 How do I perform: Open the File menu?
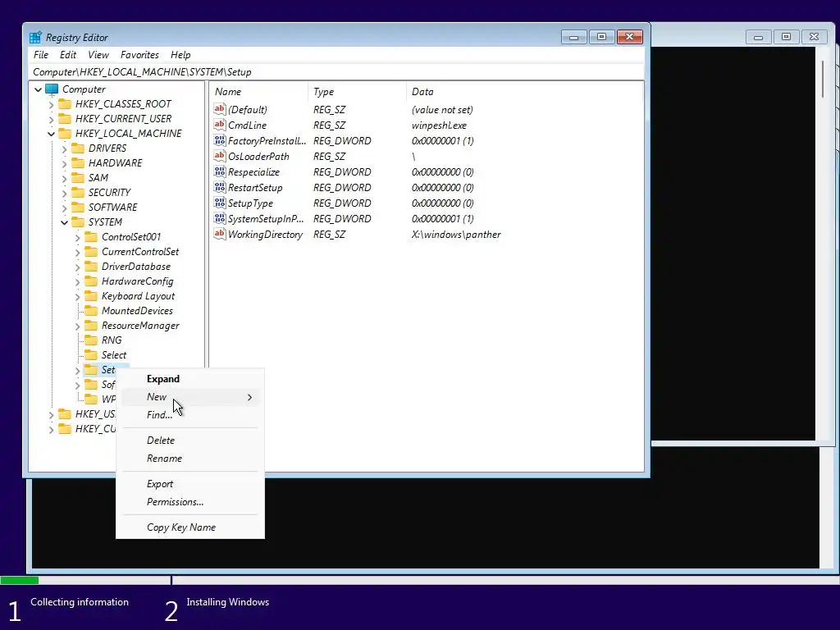(x=41, y=55)
